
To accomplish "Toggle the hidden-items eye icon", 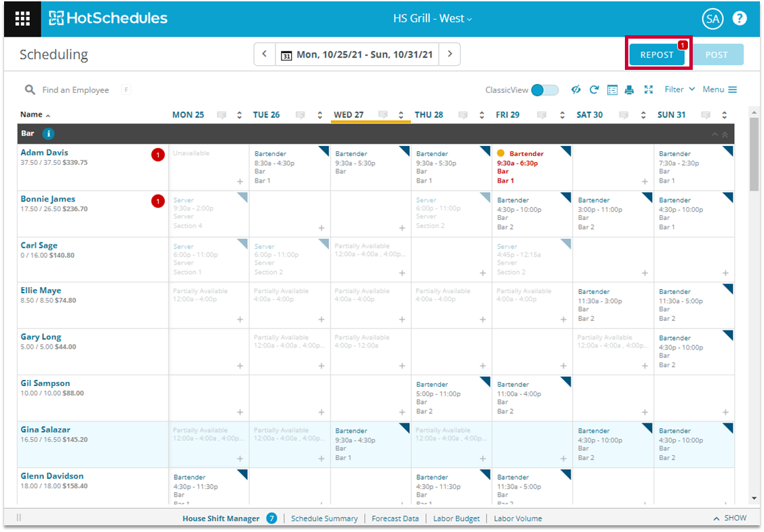I will tap(575, 90).
